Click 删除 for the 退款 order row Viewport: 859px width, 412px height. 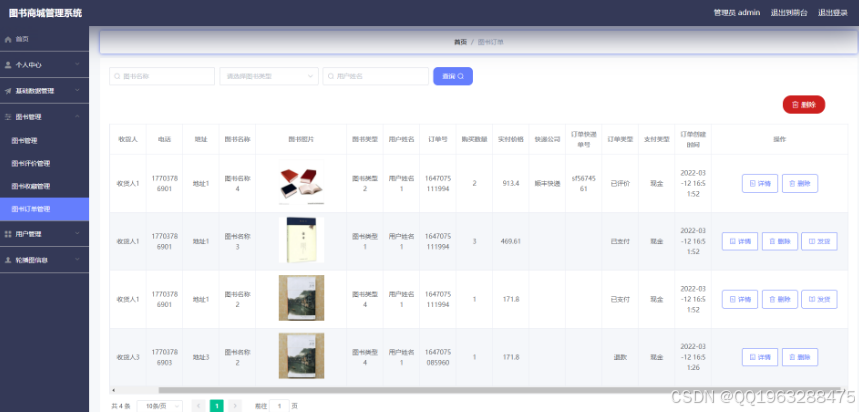click(800, 357)
